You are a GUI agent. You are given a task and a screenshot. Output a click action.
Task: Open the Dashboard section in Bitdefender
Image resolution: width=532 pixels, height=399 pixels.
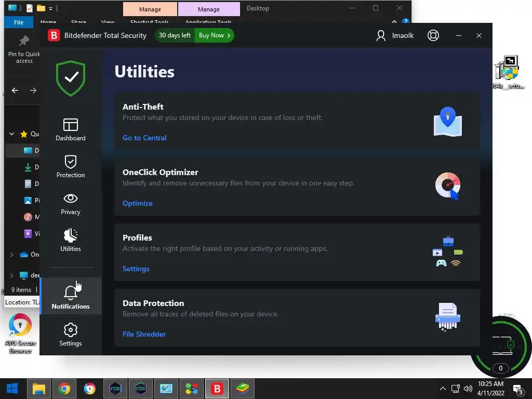(71, 129)
